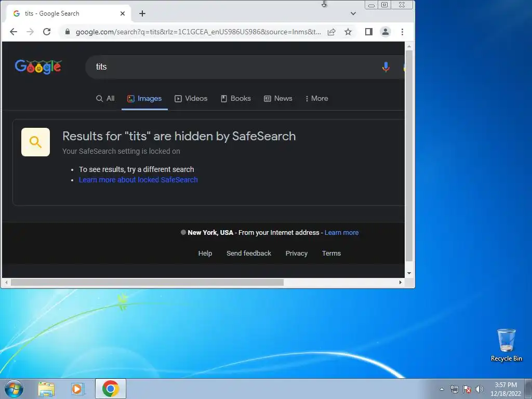The width and height of the screenshot is (532, 399).
Task: Open Action Center flag icon
Action: (467, 389)
